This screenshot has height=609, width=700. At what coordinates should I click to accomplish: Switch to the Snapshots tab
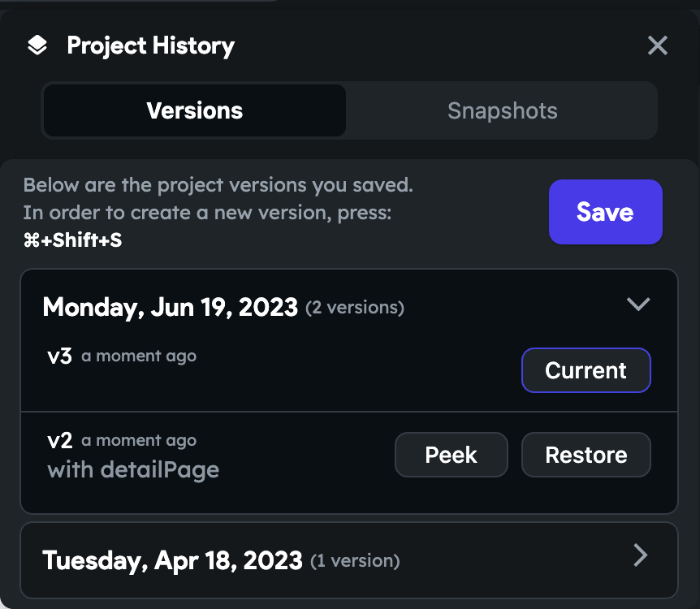coord(502,110)
